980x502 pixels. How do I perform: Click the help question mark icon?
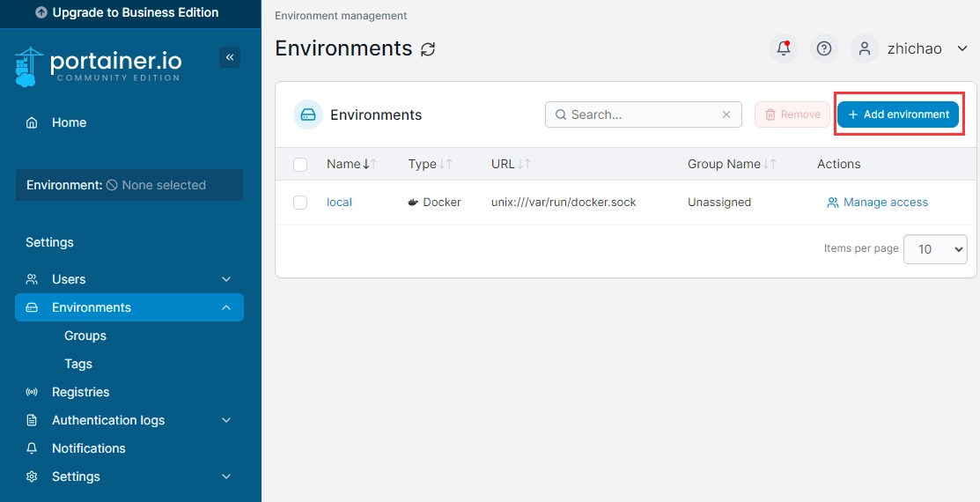824,48
